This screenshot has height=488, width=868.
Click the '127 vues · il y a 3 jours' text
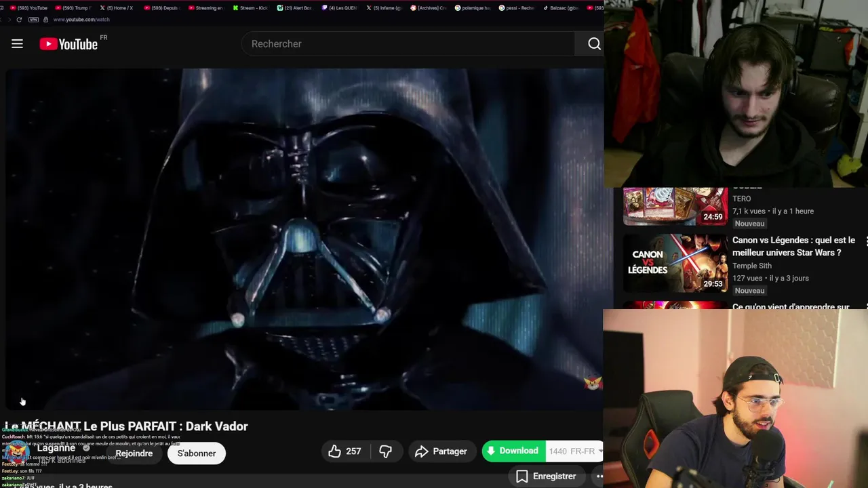point(770,278)
